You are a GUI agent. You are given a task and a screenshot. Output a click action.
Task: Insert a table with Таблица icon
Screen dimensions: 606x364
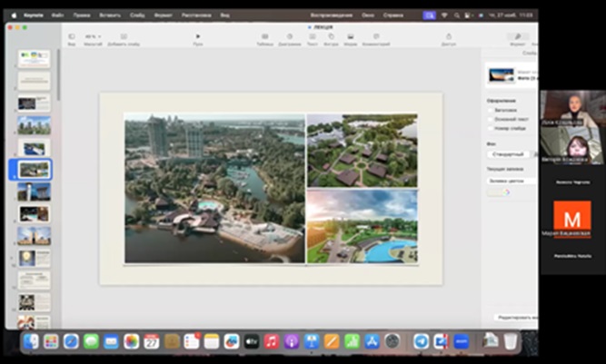coord(264,37)
